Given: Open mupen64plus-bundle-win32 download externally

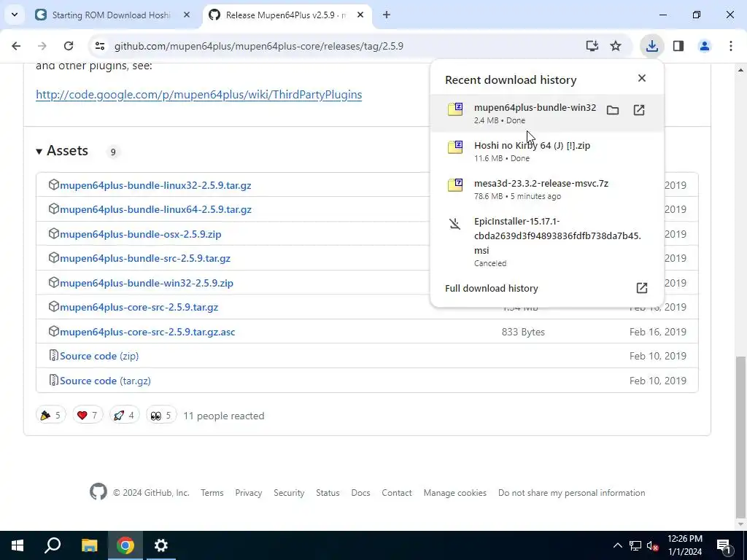Looking at the screenshot, I should coord(639,111).
